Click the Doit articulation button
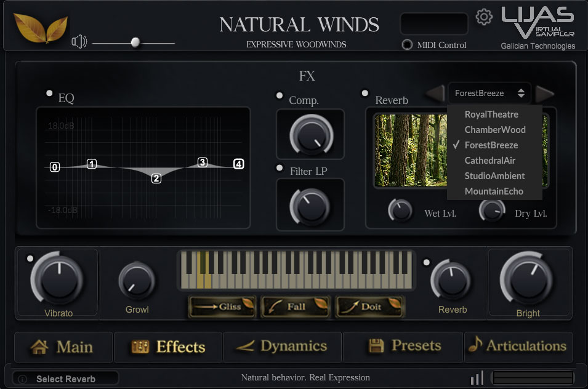The image size is (588, 389). coord(370,307)
